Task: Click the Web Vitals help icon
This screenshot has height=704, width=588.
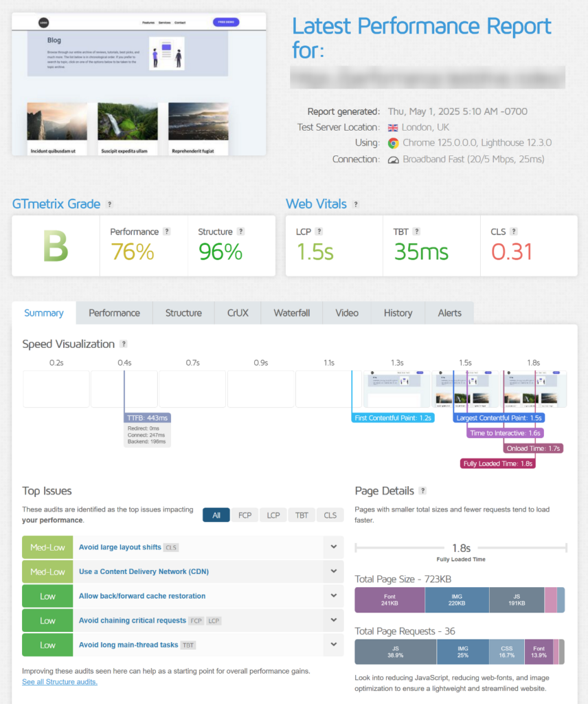Action: click(x=356, y=204)
